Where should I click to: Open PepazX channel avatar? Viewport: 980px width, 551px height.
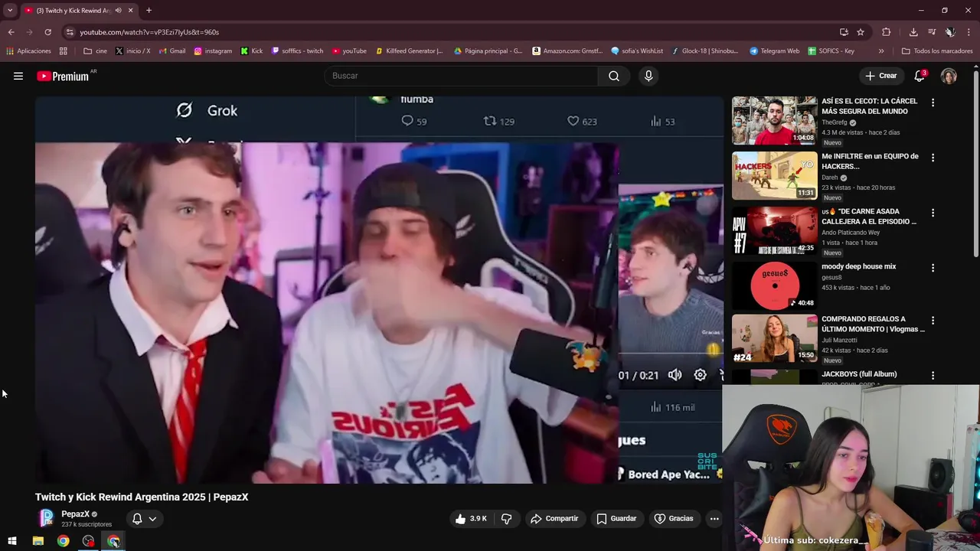click(x=47, y=518)
